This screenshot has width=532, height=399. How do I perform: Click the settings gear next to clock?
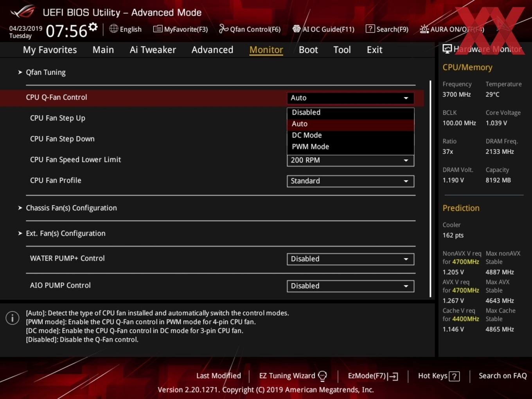93,27
